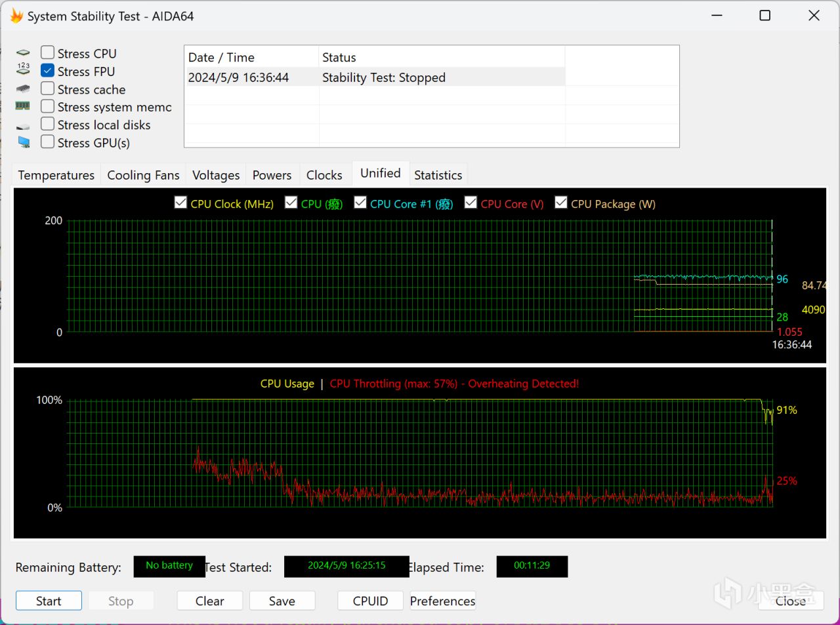The width and height of the screenshot is (840, 625).
Task: Open the CPUID panel
Action: pos(371,601)
